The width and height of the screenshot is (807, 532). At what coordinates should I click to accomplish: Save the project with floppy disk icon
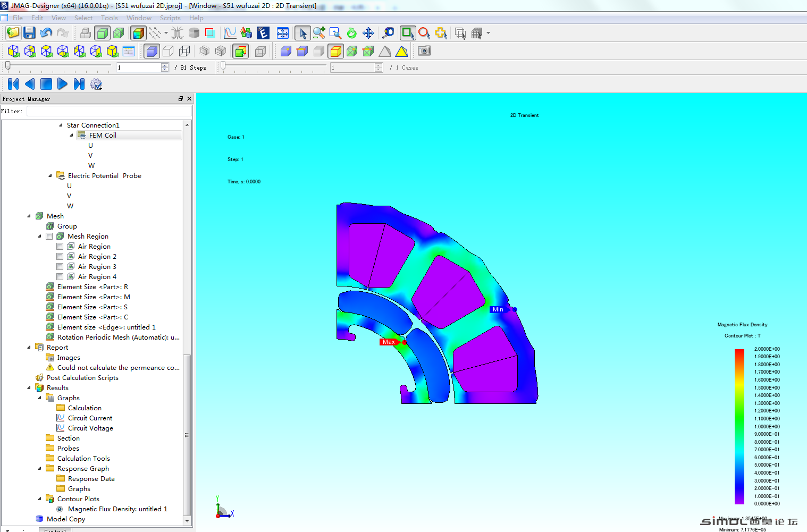(29, 33)
